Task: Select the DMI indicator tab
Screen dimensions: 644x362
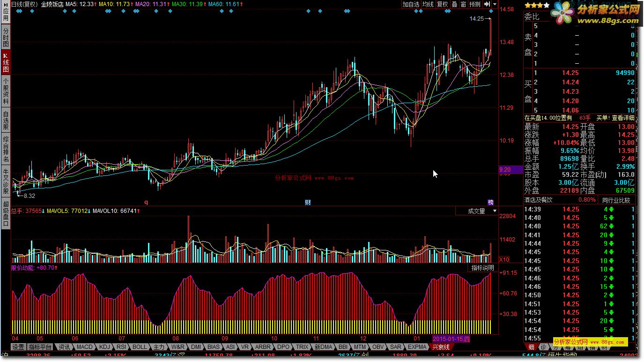Action: tap(196, 347)
